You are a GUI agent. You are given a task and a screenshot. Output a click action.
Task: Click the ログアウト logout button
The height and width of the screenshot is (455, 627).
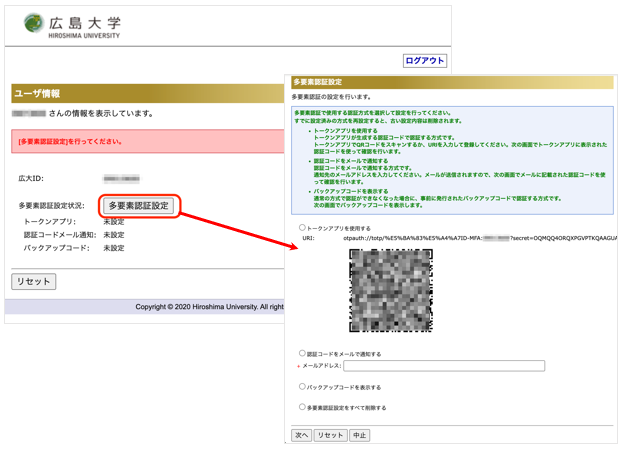pyautogui.click(x=425, y=61)
